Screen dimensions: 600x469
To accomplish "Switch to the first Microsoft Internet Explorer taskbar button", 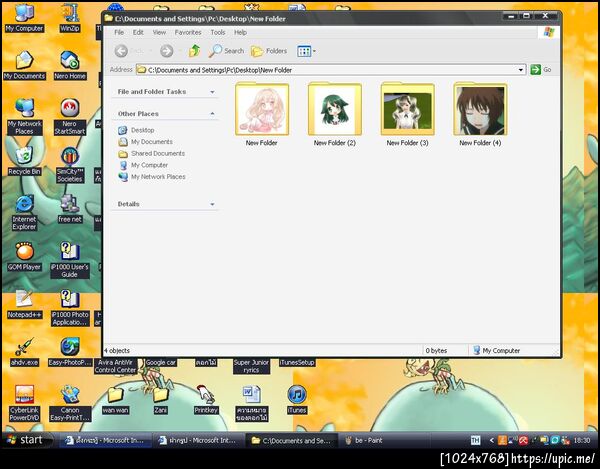I will point(104,441).
